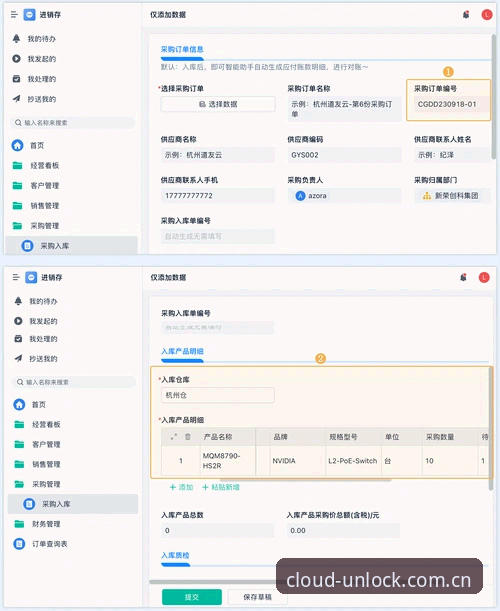The image size is (500, 611).
Task: Click 采购订单名称 input field
Action: click(x=344, y=109)
